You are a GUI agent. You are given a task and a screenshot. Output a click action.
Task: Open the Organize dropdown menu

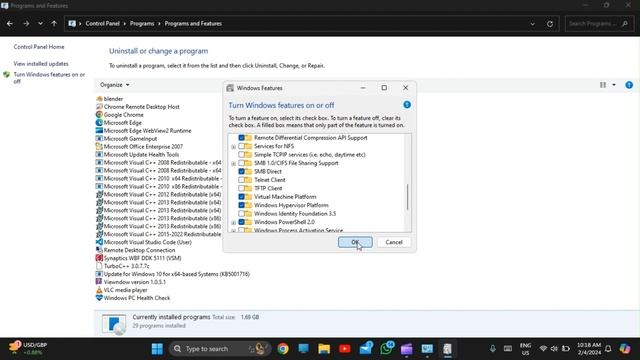coord(115,85)
